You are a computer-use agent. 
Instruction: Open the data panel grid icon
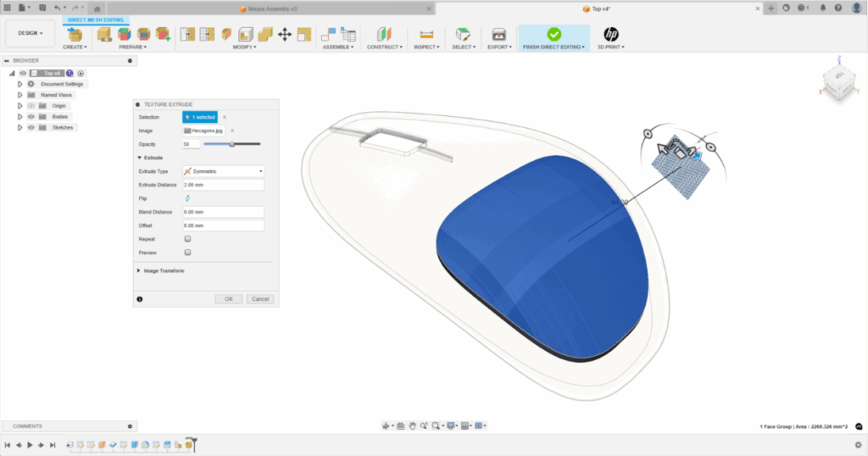7,8
